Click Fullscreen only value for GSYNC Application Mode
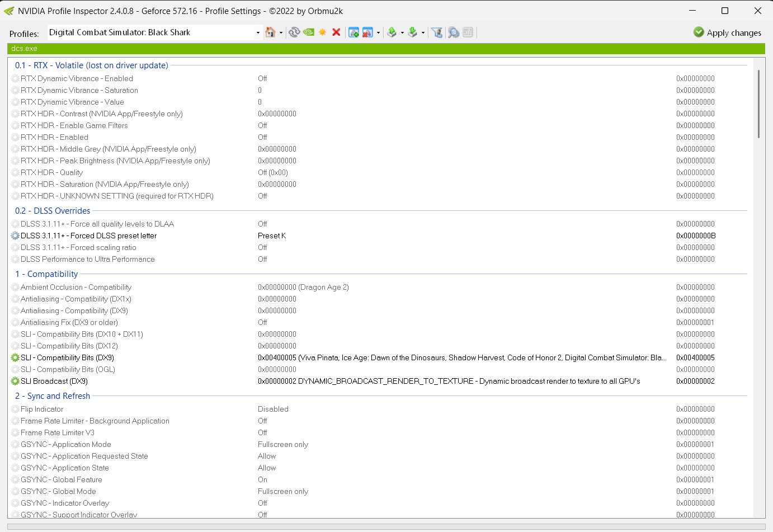This screenshot has width=773, height=532. click(283, 445)
